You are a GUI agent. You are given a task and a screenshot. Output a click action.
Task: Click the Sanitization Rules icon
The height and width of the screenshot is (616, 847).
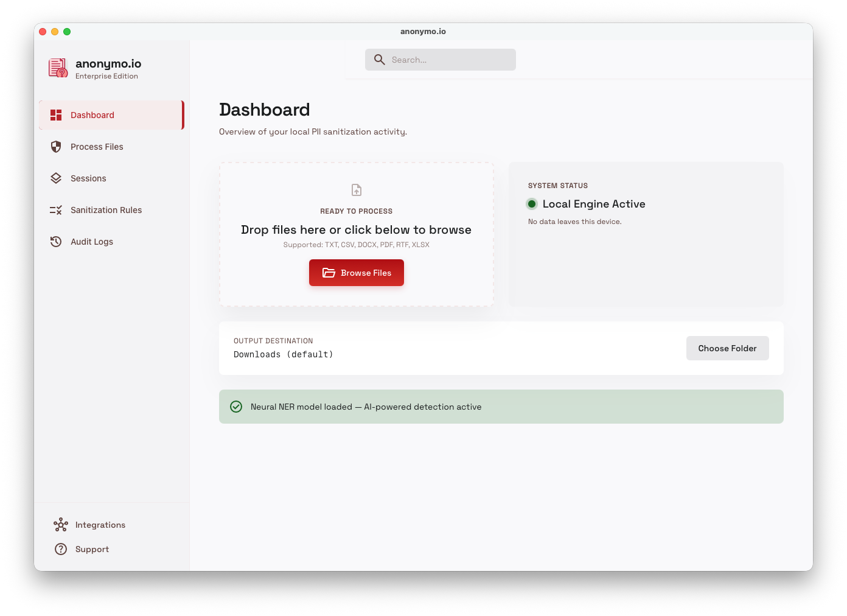(x=56, y=210)
